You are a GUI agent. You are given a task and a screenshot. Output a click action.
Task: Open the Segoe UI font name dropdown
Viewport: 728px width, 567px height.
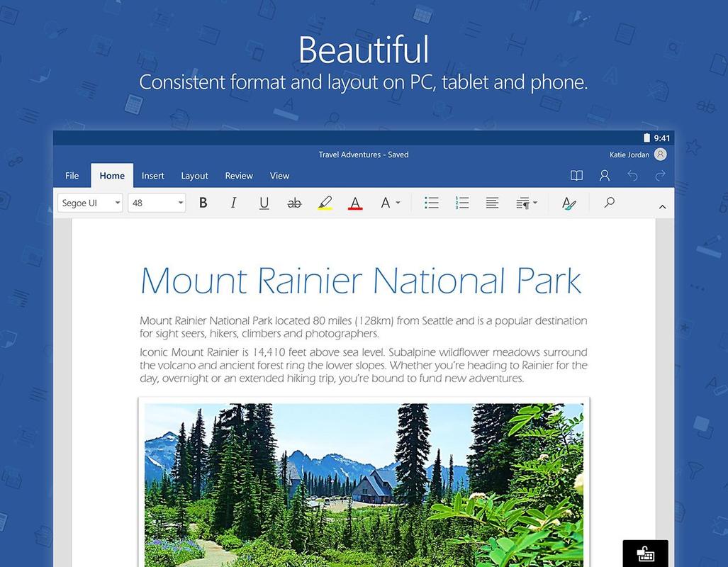pos(90,203)
